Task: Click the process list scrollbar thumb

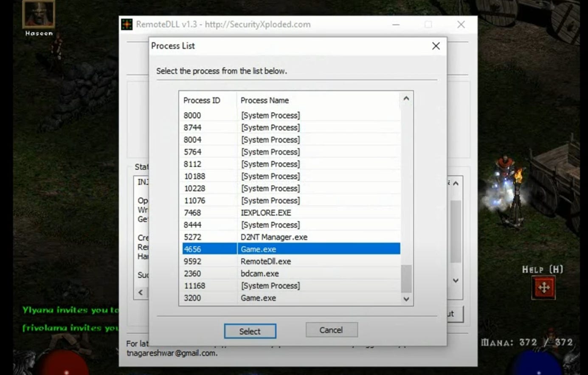Action: 406,279
